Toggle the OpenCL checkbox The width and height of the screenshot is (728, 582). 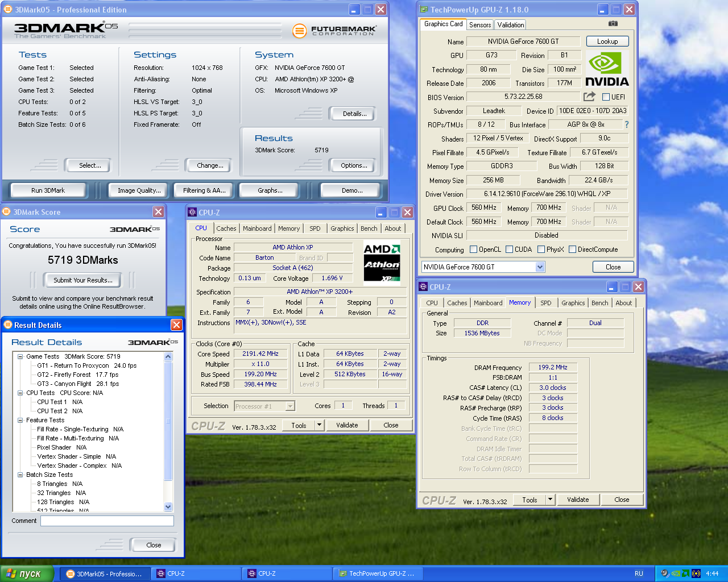pos(473,250)
